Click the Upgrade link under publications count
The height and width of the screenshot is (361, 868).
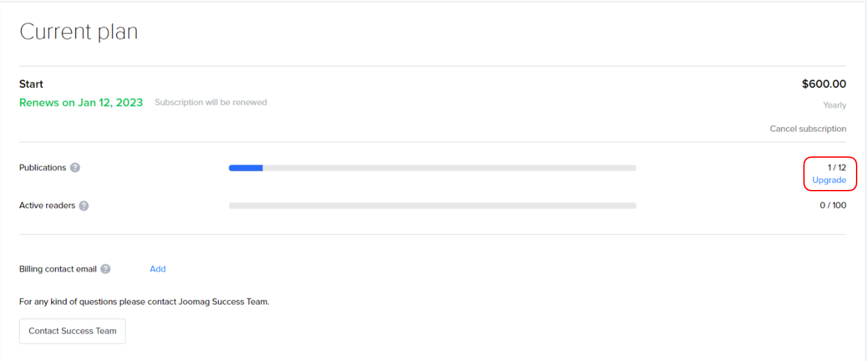point(829,180)
